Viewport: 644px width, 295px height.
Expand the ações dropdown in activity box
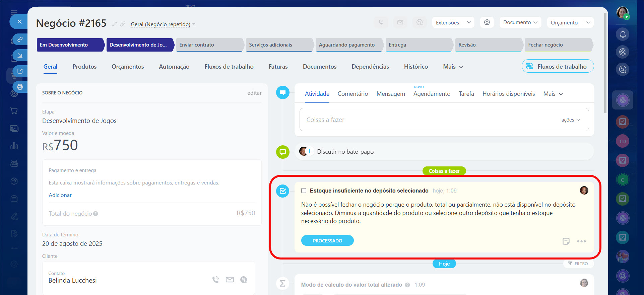coord(571,120)
